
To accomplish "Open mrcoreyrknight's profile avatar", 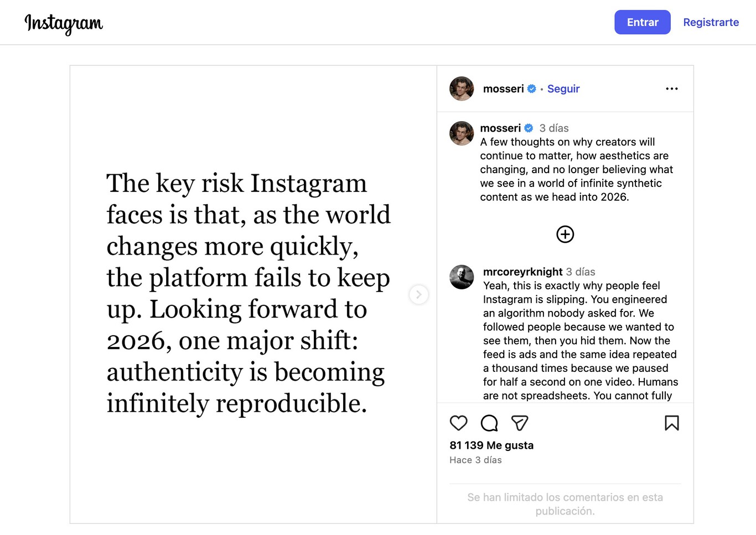I will pos(462,277).
